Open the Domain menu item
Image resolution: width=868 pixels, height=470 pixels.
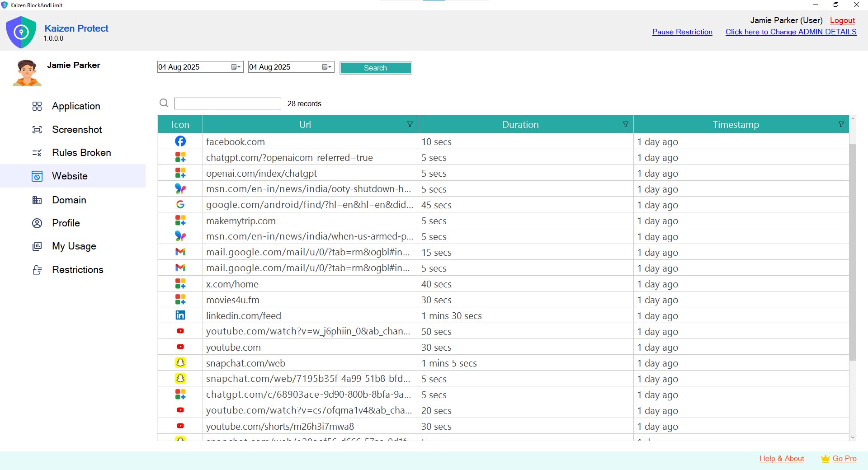(x=69, y=200)
